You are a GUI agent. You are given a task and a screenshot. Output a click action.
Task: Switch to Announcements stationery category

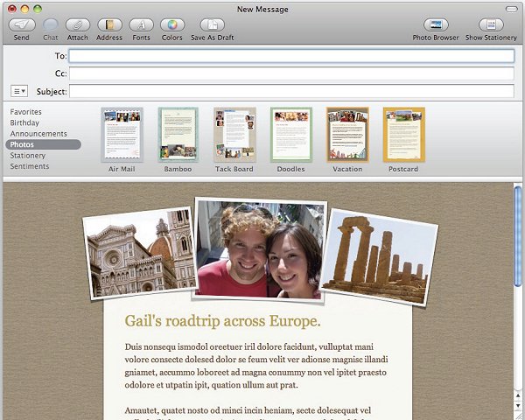pos(38,134)
